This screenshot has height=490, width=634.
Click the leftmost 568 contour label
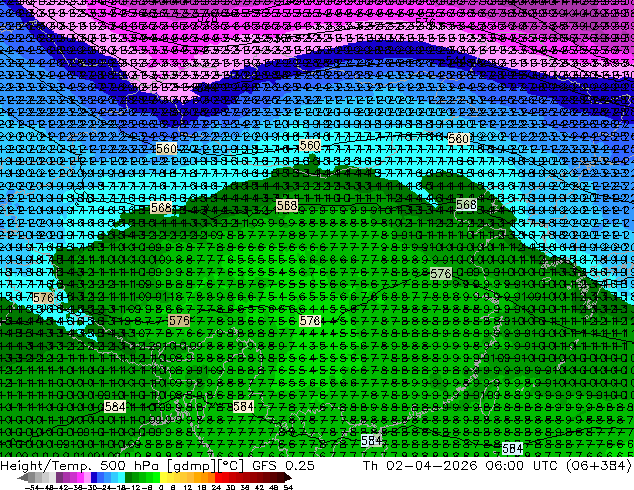(x=161, y=208)
